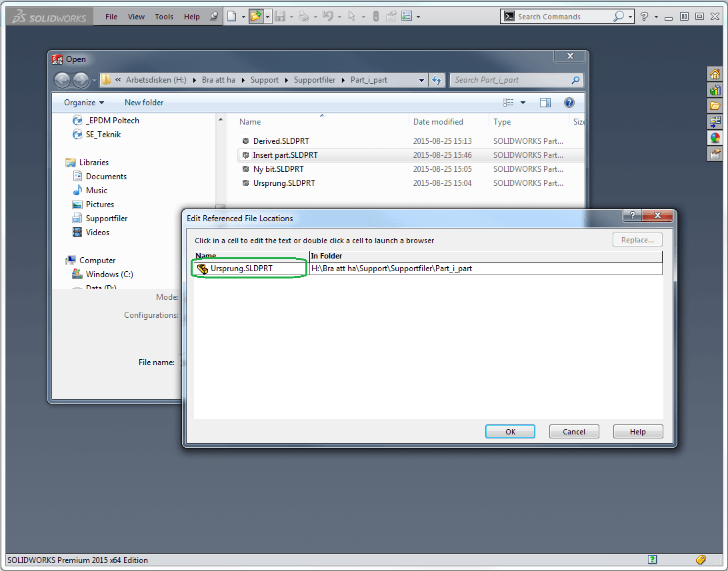Click the New document toolbar icon
This screenshot has width=728, height=571.
click(x=232, y=17)
